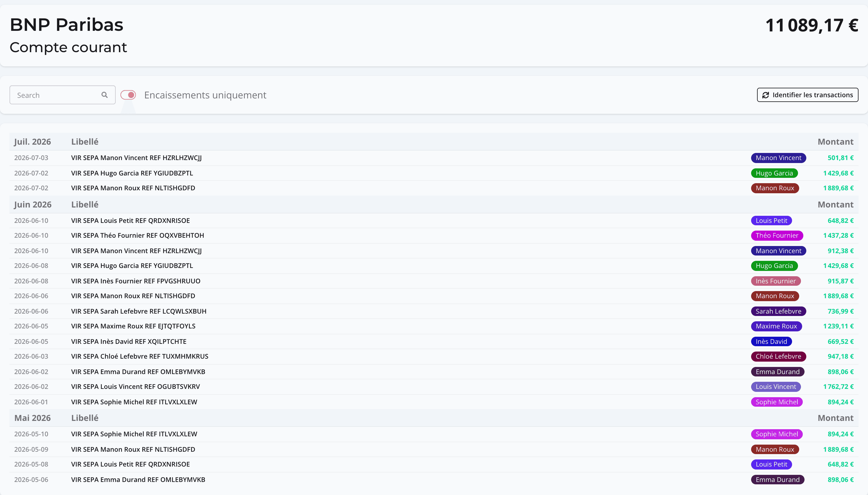Click amount 1 239,11 €
The height and width of the screenshot is (495, 868).
(x=838, y=326)
